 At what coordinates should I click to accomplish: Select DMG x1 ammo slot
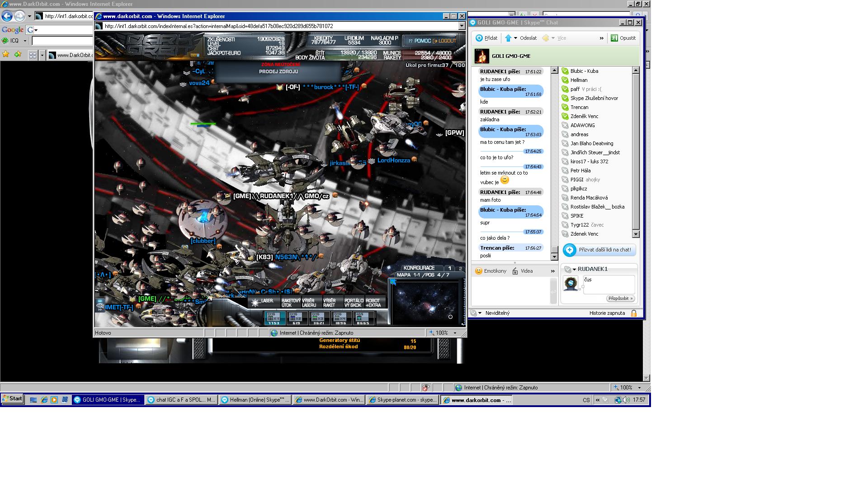[274, 318]
